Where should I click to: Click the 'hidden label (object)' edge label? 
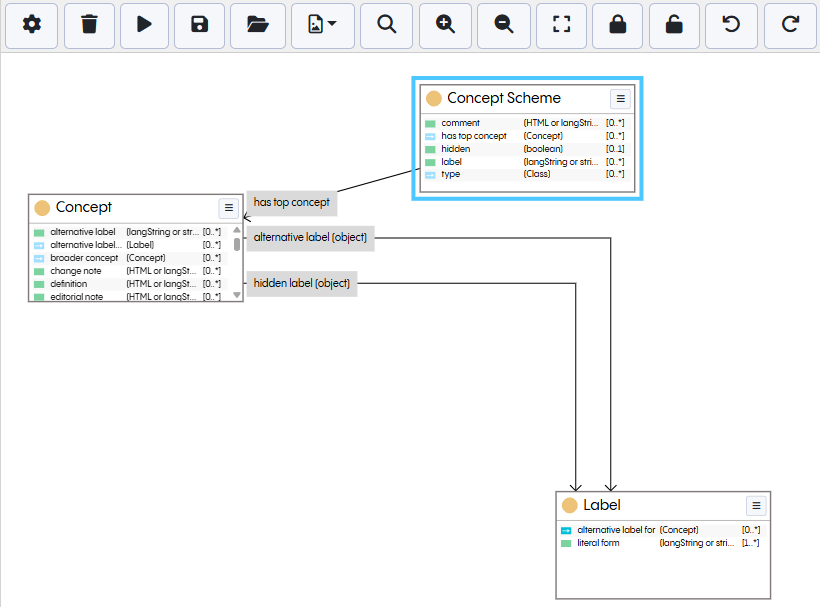pos(302,283)
